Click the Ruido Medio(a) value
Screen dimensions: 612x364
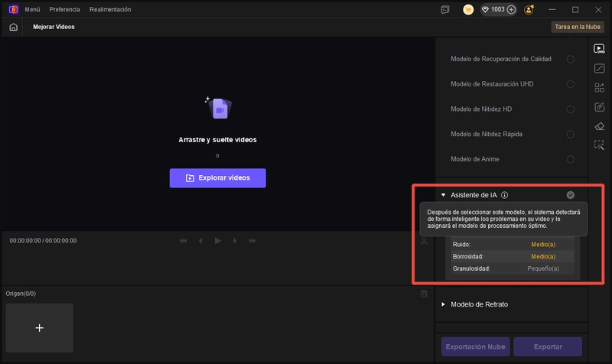pyautogui.click(x=543, y=245)
